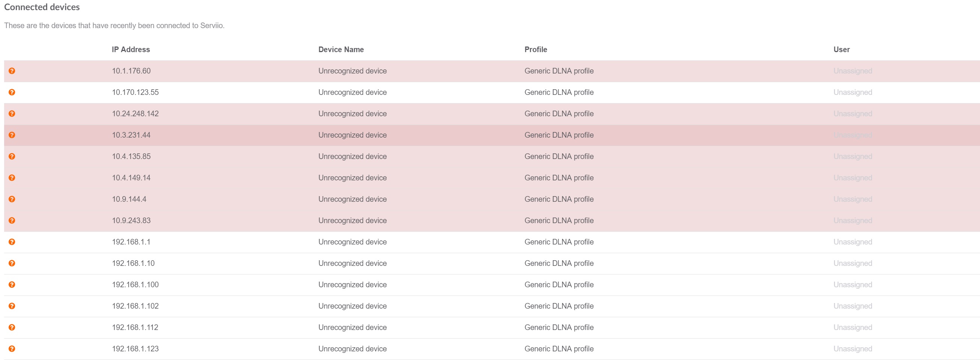Open Unassigned user field for 192.168.1.10
980x360 pixels.
point(852,263)
